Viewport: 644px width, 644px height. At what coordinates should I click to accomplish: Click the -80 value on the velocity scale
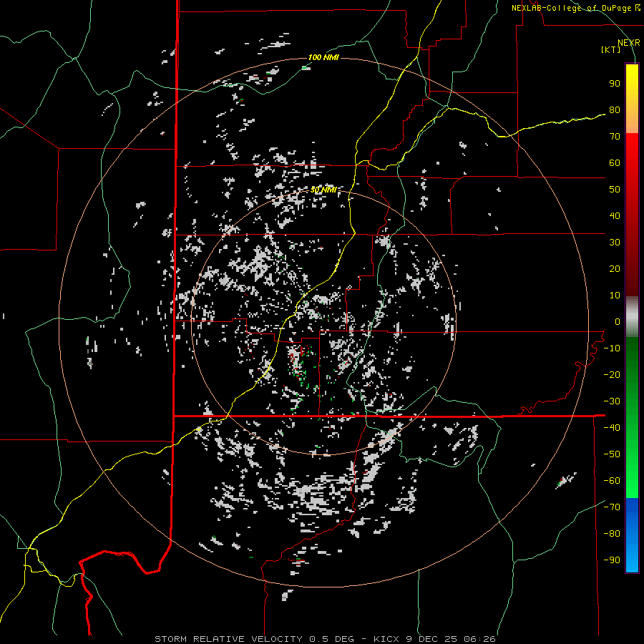(x=612, y=534)
